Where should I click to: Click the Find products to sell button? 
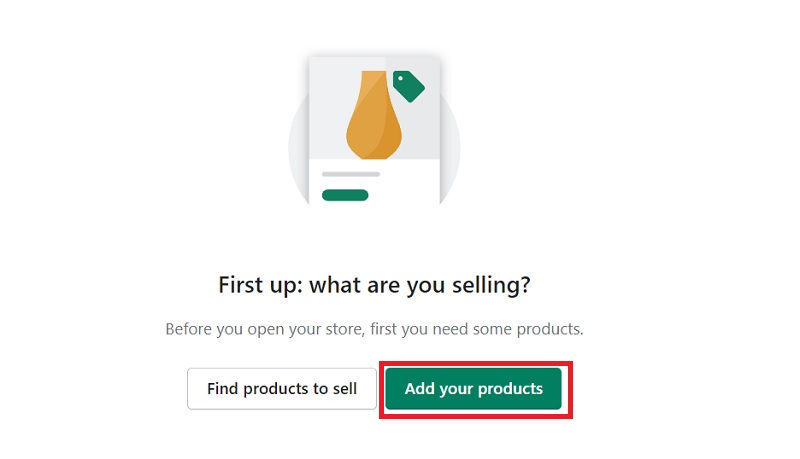[282, 389]
